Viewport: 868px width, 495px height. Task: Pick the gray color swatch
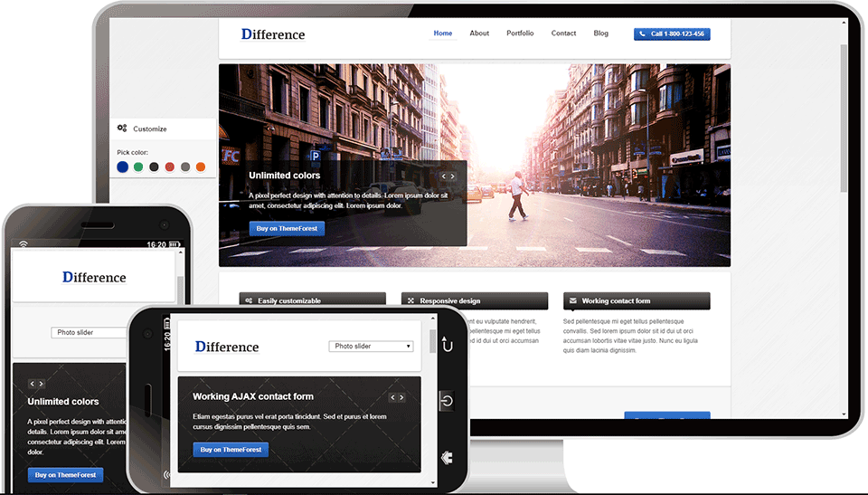point(184,167)
